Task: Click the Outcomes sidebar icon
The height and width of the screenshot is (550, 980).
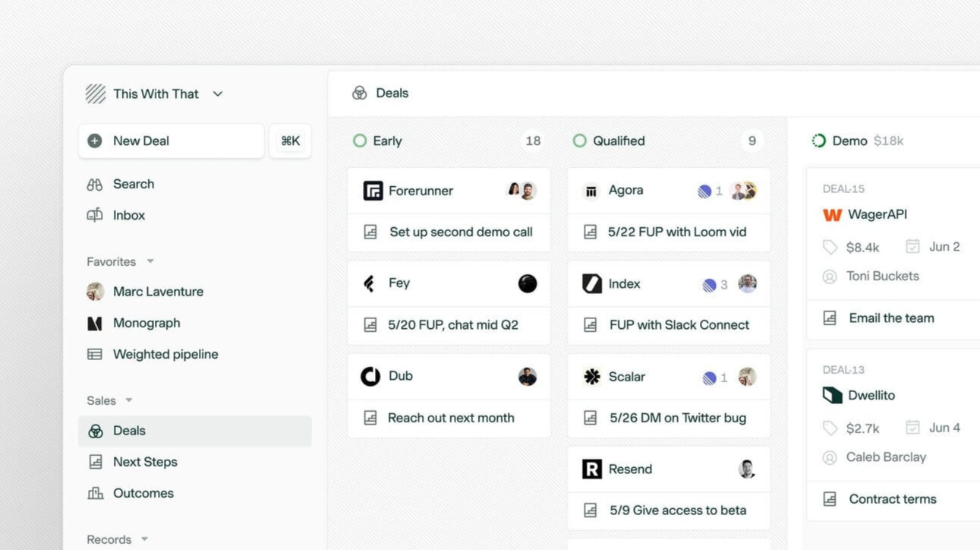Action: 96,493
